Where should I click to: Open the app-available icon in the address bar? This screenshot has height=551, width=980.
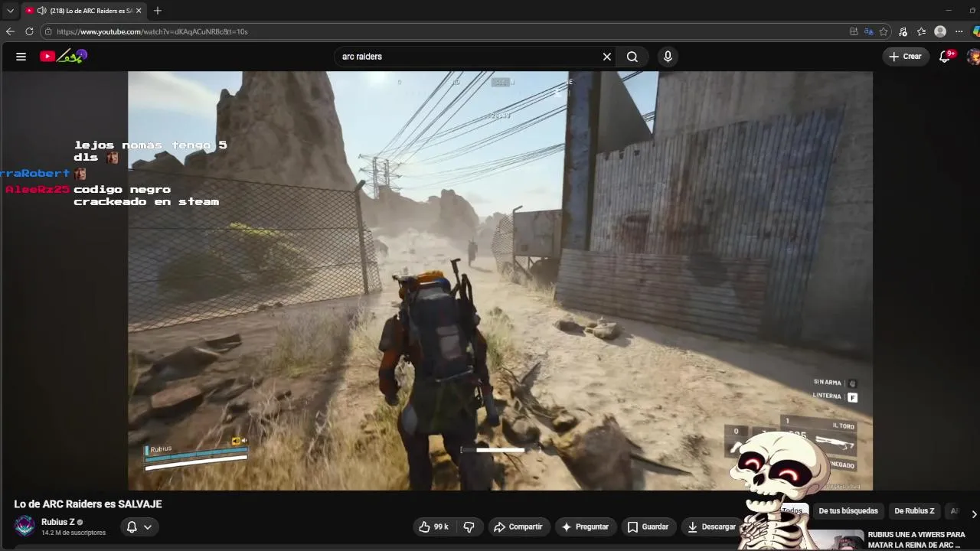click(x=854, y=31)
